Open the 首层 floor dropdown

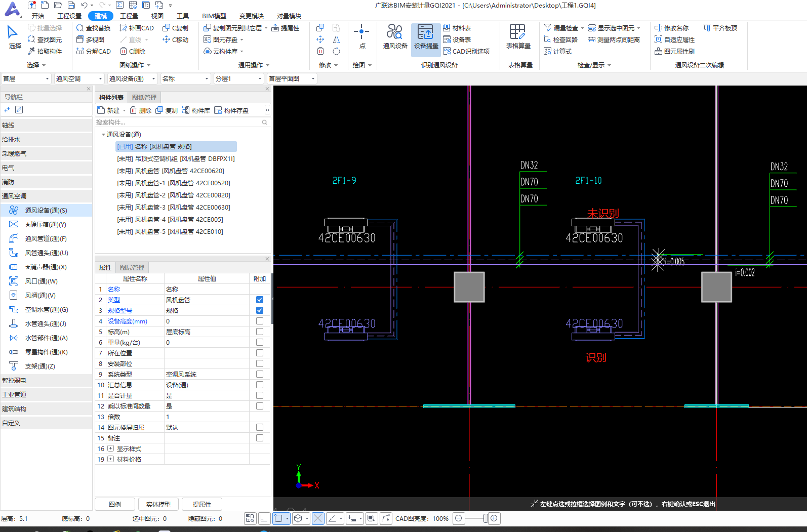click(26, 78)
